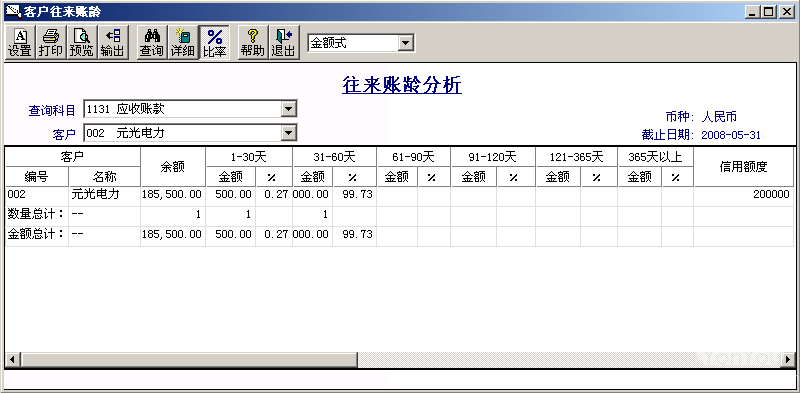Click the horizontal scrollbar thumb

[189, 359]
